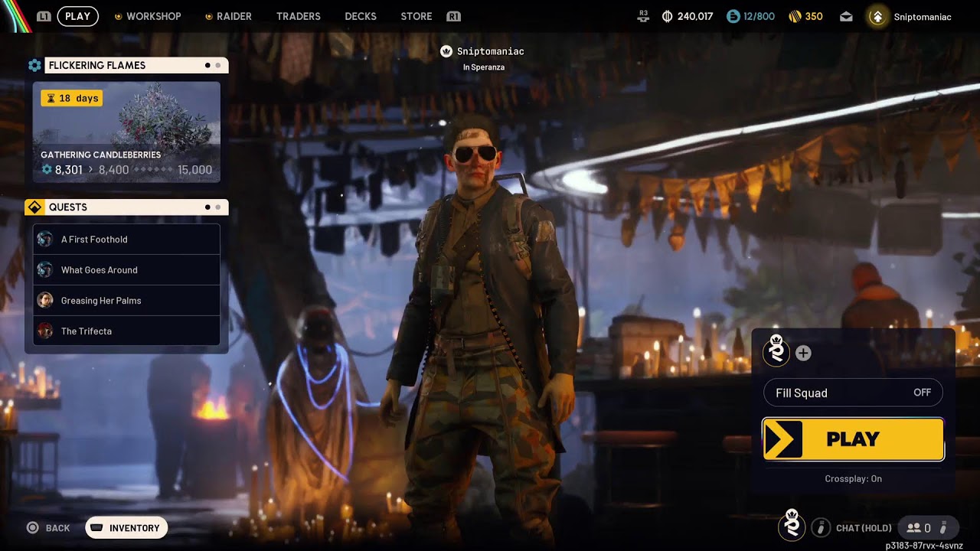
Task: Open the Sniptomaniac profile avatar icon
Action: 877,16
